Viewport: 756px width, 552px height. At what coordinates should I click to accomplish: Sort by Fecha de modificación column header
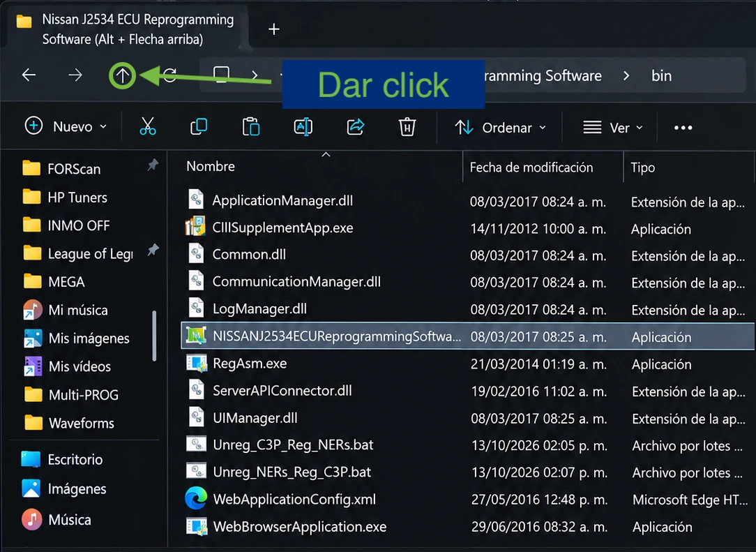[531, 167]
